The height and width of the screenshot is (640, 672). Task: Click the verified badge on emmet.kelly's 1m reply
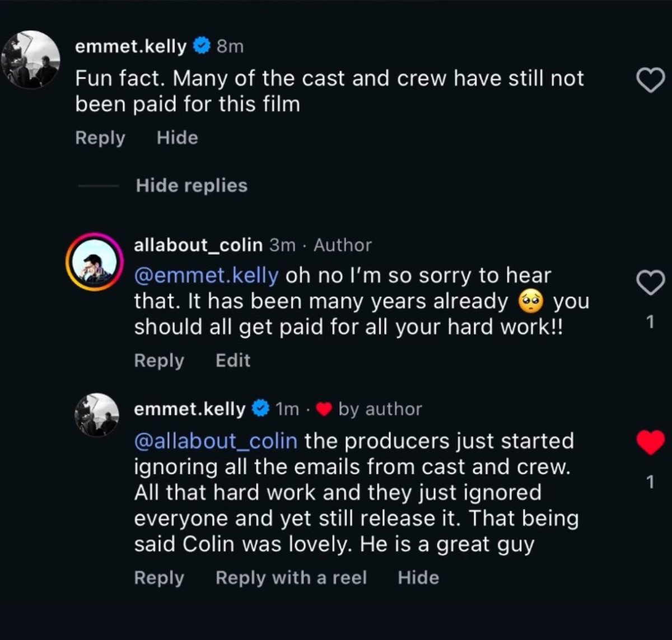point(260,409)
